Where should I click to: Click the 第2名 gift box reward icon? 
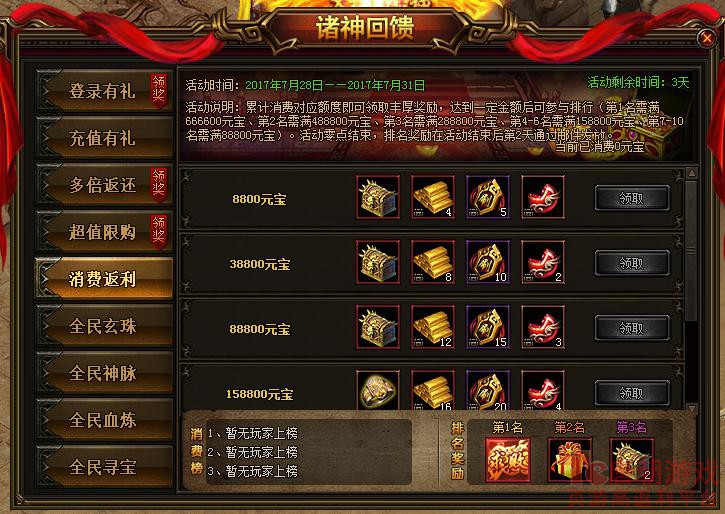[569, 460]
